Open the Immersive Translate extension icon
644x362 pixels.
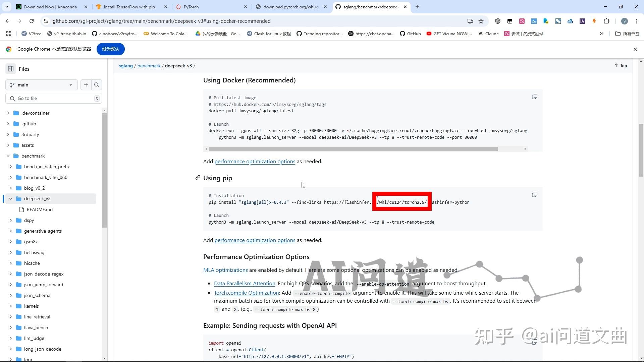point(522,21)
